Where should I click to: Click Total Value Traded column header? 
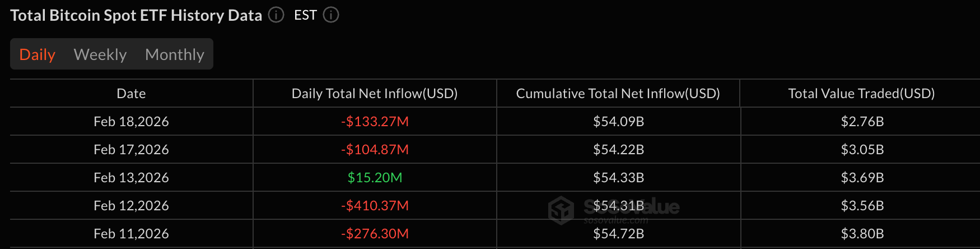[x=861, y=94]
